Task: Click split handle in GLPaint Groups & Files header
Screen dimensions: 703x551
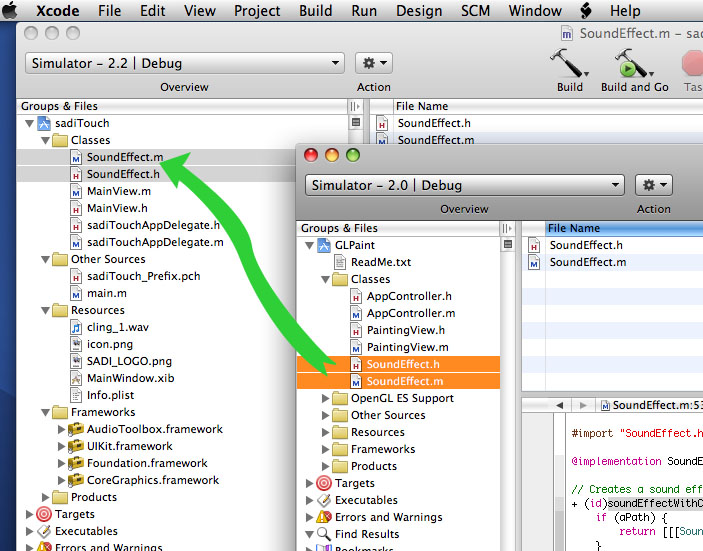Action: [x=507, y=228]
